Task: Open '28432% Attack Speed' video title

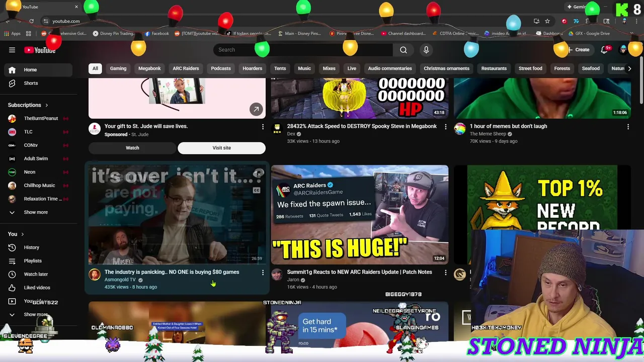Action: pos(362,126)
